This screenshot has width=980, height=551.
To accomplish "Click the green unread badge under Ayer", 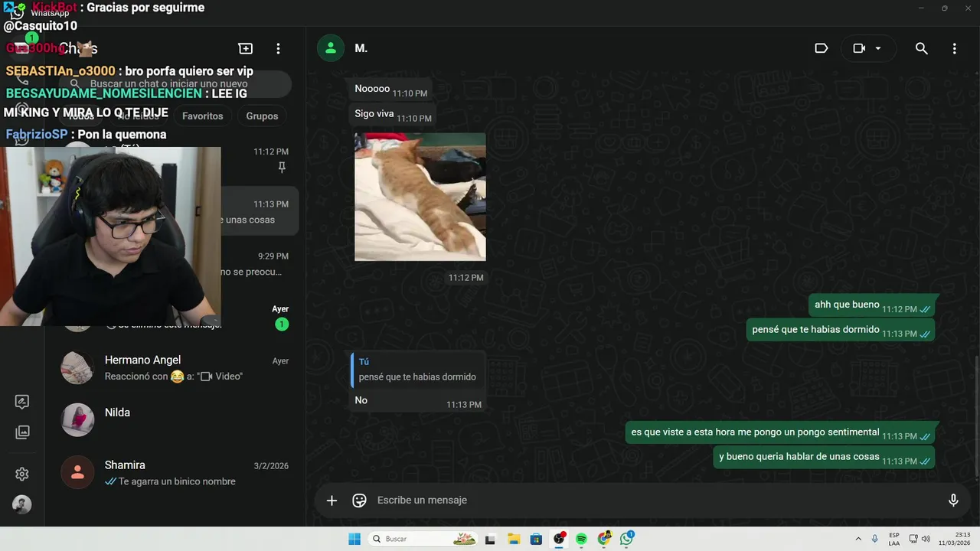I will [282, 324].
